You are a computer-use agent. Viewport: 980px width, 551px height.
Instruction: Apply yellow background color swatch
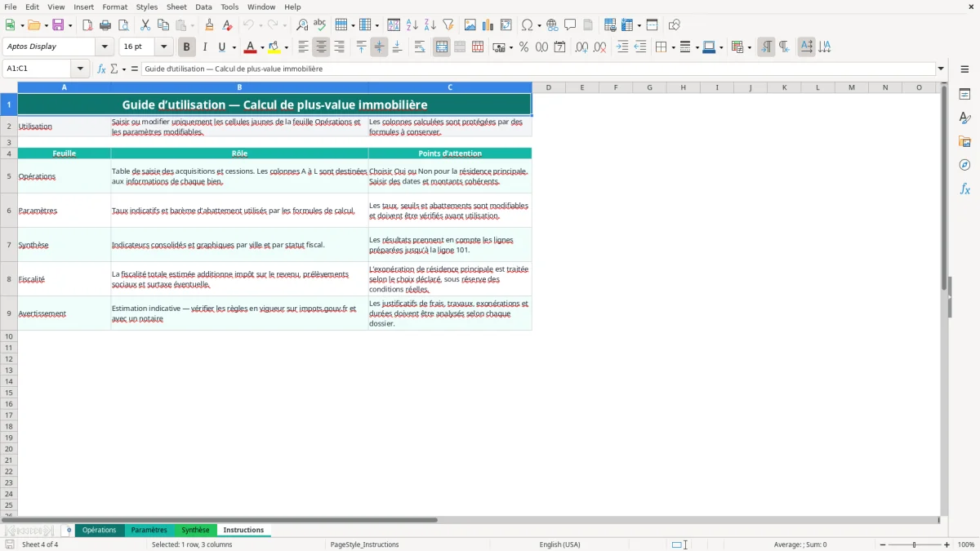pyautogui.click(x=274, y=47)
